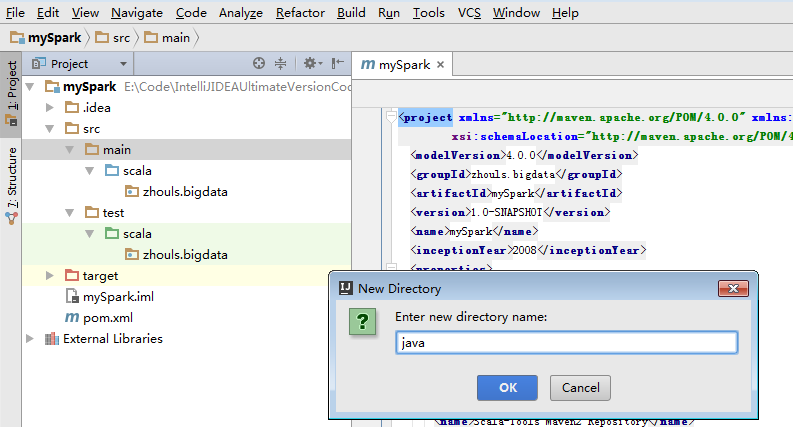This screenshot has height=427, width=793.
Task: Expand the External Libraries node
Action: pos(30,338)
